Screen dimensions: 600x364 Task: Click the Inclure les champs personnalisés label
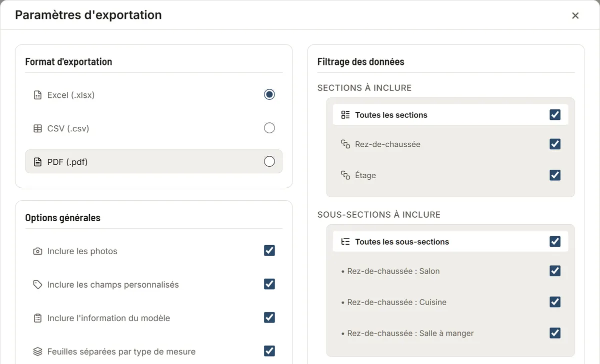(x=113, y=285)
